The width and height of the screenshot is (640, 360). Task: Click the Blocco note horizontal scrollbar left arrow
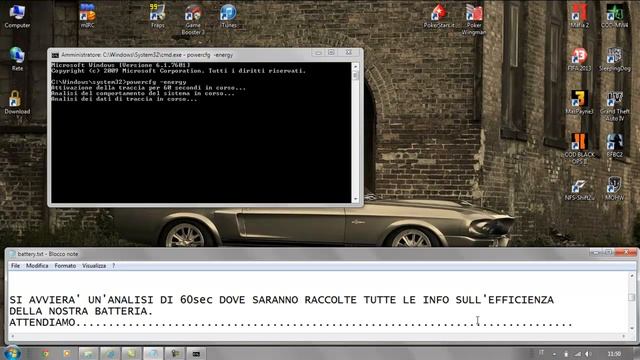(12, 336)
